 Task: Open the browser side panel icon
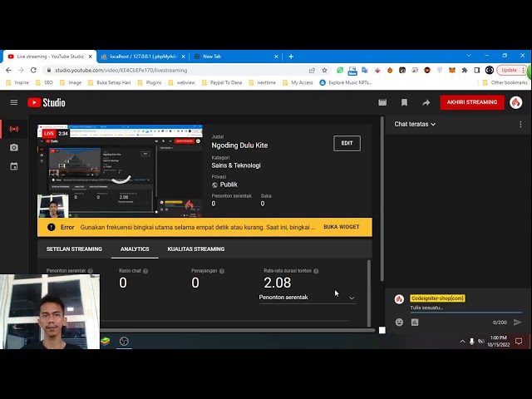click(476, 70)
